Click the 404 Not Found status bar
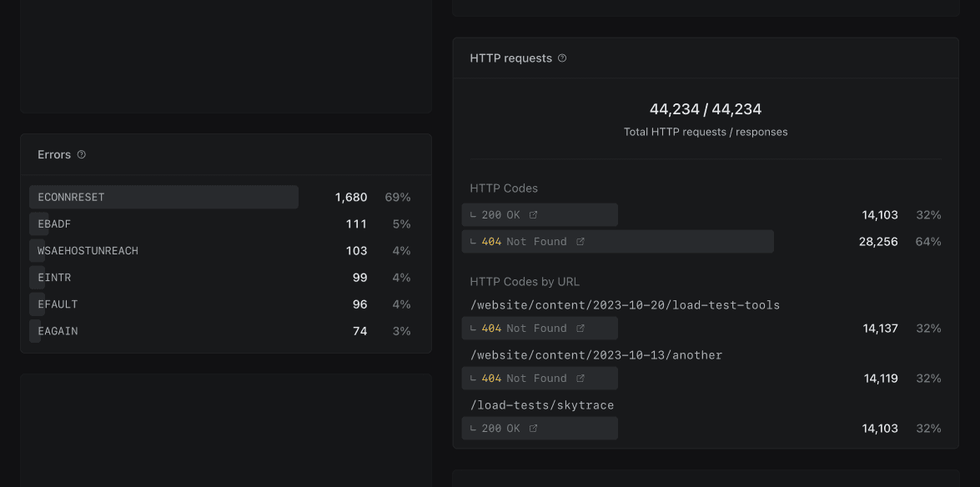 pyautogui.click(x=617, y=241)
